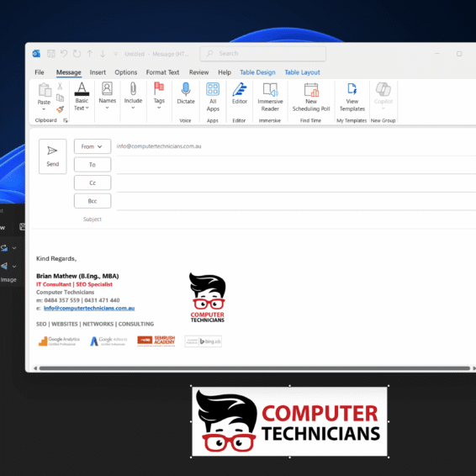Open the Help tab

click(225, 72)
